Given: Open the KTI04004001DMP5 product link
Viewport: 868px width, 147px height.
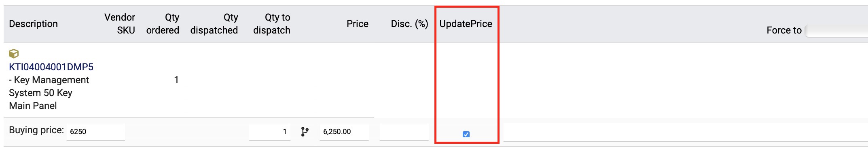Looking at the screenshot, I should pos(51,67).
